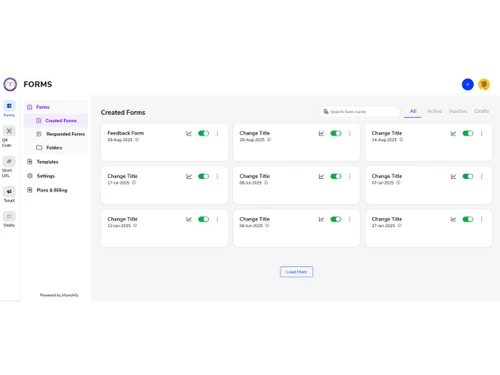Switch off the 17-Jul-2025 form
Viewport: 500px width, 375px height.
(203, 176)
